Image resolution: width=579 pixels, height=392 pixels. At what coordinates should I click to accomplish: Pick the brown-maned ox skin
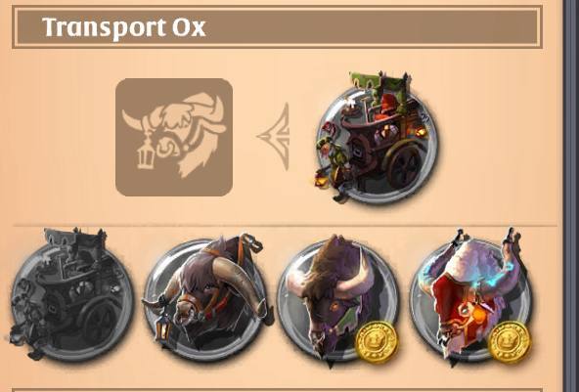(337, 299)
